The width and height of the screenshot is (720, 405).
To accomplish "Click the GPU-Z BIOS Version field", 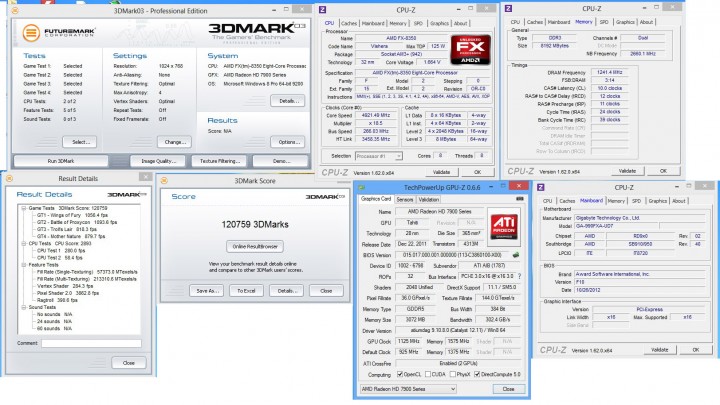I will (x=453, y=255).
